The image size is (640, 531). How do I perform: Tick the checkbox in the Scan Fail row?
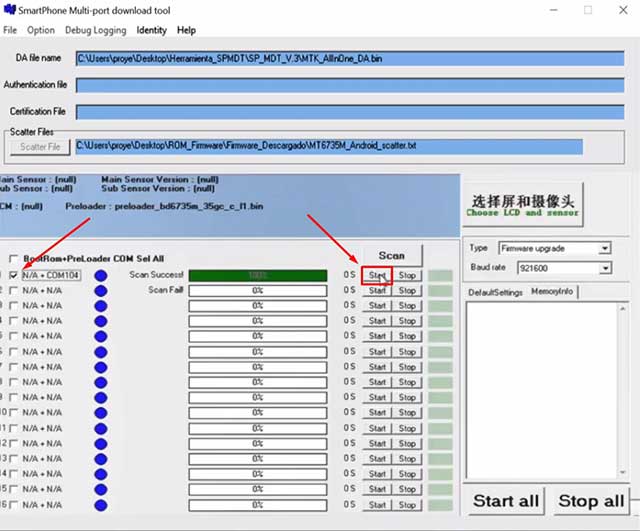click(13, 291)
